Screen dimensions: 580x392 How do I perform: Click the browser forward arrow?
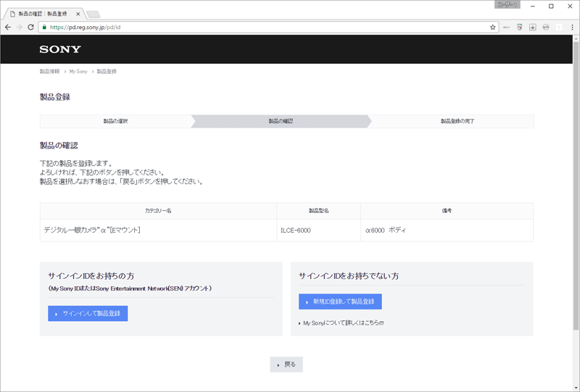click(20, 27)
